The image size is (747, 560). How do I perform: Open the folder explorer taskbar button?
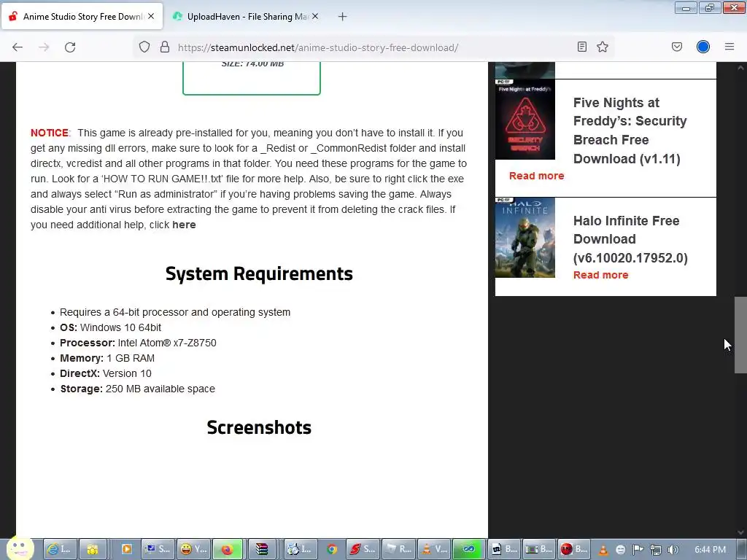click(x=92, y=549)
